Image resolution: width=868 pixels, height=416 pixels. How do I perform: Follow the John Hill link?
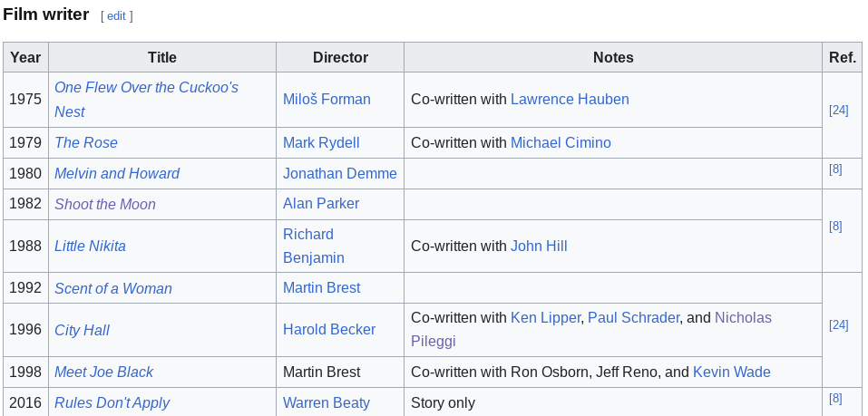539,247
